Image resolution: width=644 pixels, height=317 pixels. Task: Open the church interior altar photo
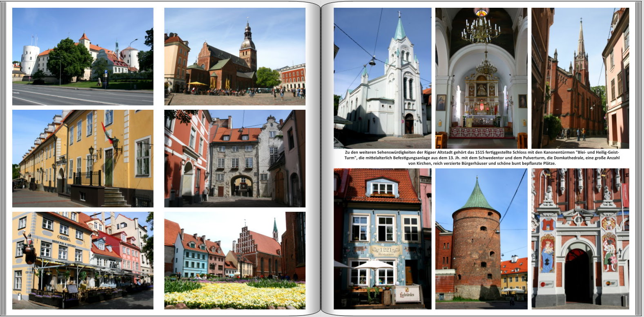[481, 78]
